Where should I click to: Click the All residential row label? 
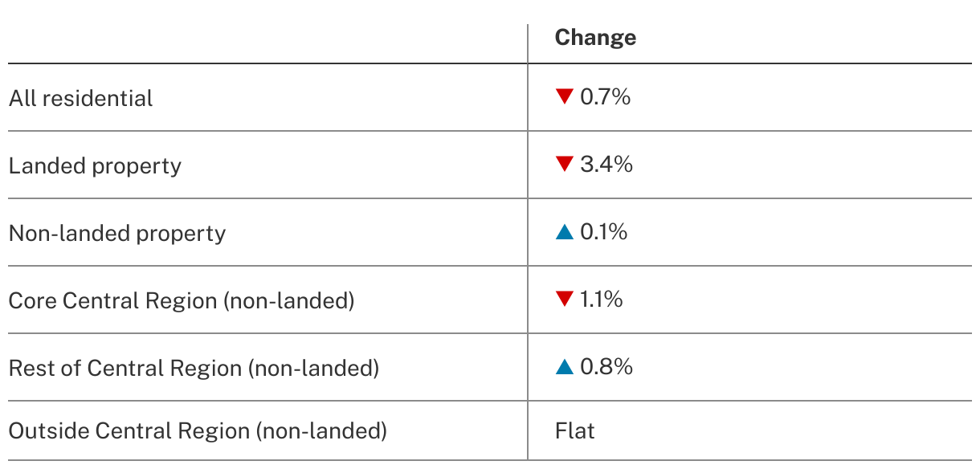pos(80,98)
